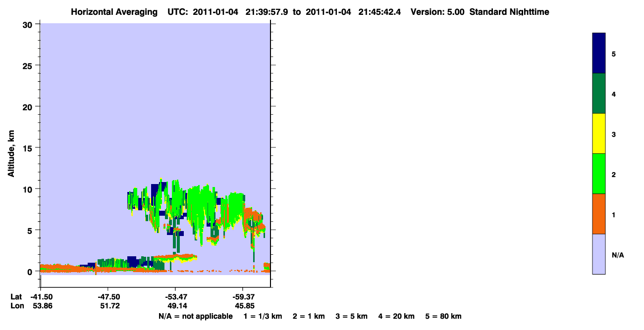Click the y-axis tick label 30

[28, 24]
